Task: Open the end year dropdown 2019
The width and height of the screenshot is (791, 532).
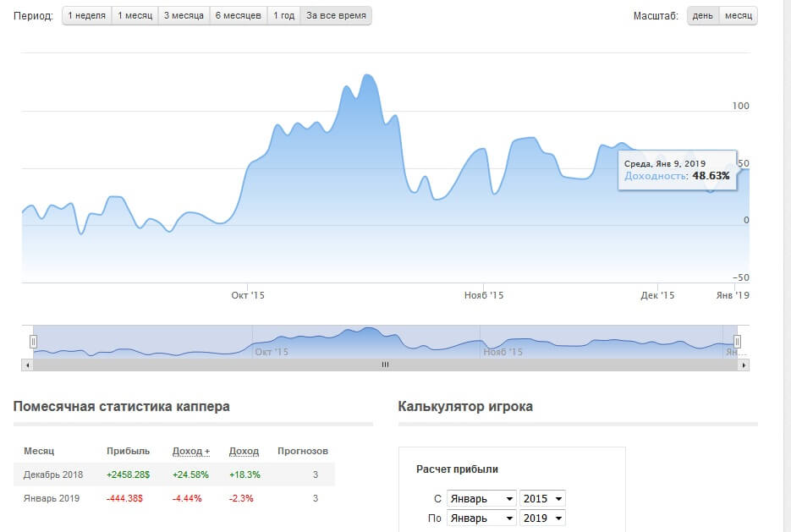Action: [542, 518]
